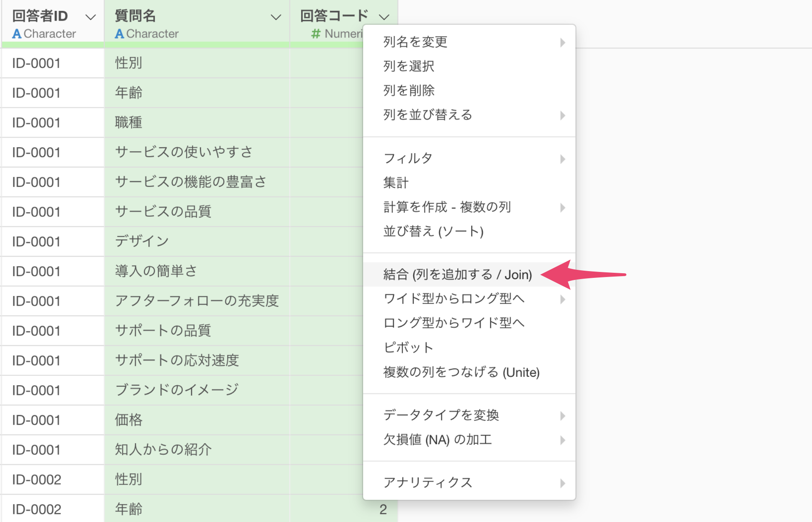This screenshot has width=812, height=522.
Task: Click the Character type icon under 質問名
Action: 119,34
